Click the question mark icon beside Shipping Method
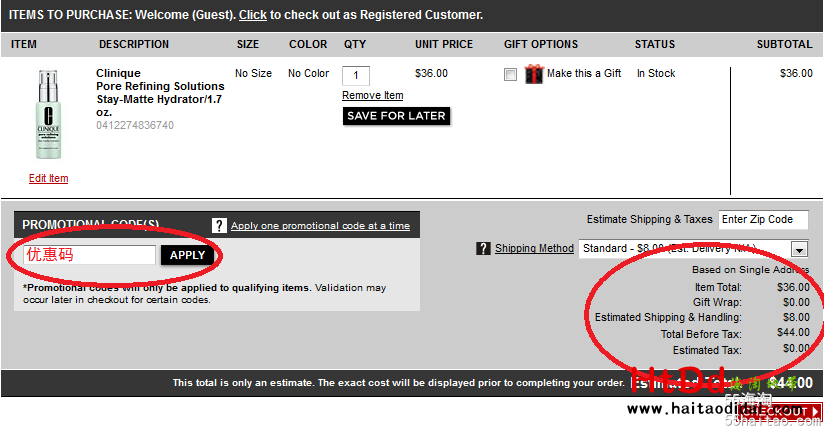Image resolution: width=824 pixels, height=429 pixels. coord(483,248)
